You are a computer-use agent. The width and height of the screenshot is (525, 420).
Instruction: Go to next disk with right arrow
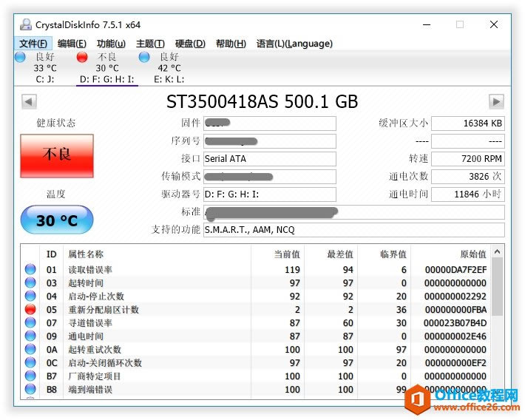[496, 101]
